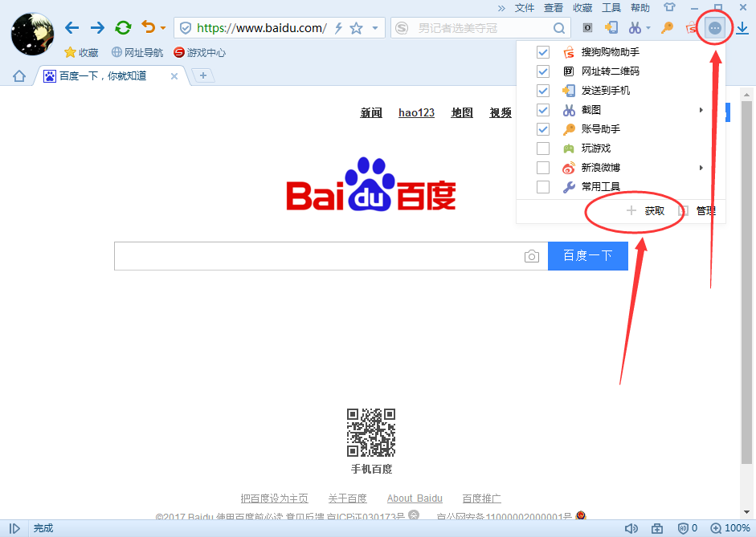Enable the 玩游戏 games checkbox

tap(543, 148)
